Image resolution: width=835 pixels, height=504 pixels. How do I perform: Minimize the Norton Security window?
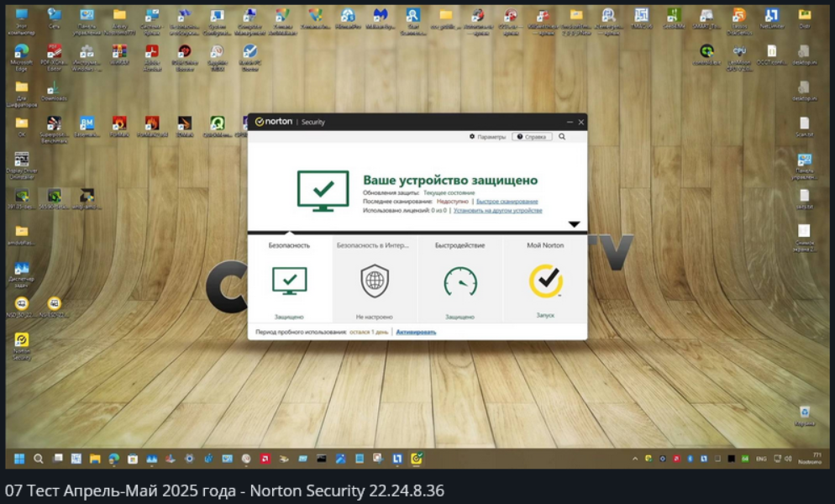(570, 122)
